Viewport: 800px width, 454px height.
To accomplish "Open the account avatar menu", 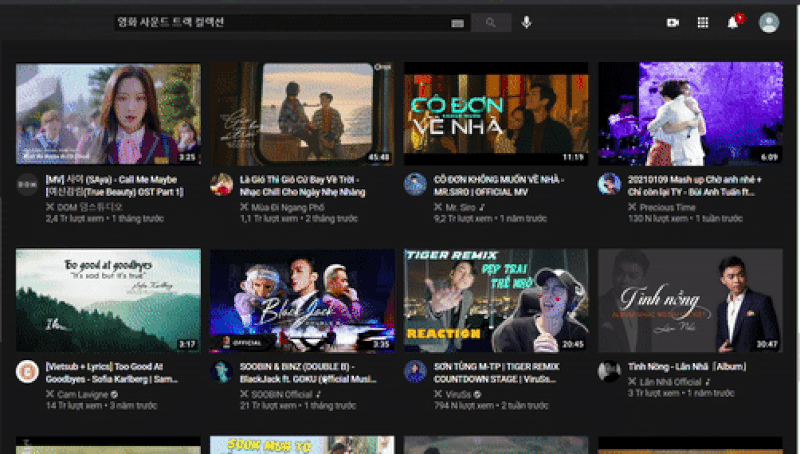I will (769, 22).
